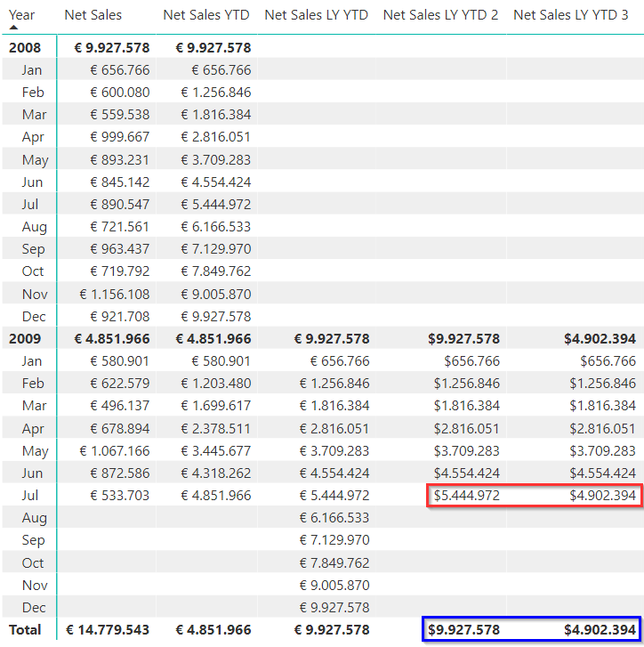Click the $9.927.578 total in blue box

463,629
